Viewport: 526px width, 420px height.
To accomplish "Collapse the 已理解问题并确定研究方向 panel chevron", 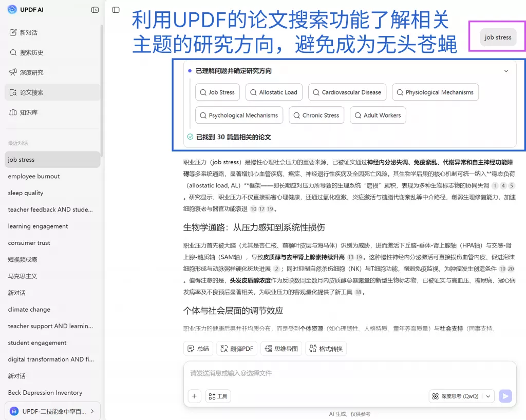I will 506,70.
